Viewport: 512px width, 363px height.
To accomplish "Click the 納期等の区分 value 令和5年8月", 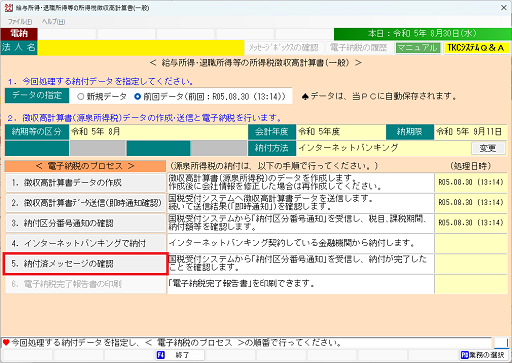I will pyautogui.click(x=158, y=132).
